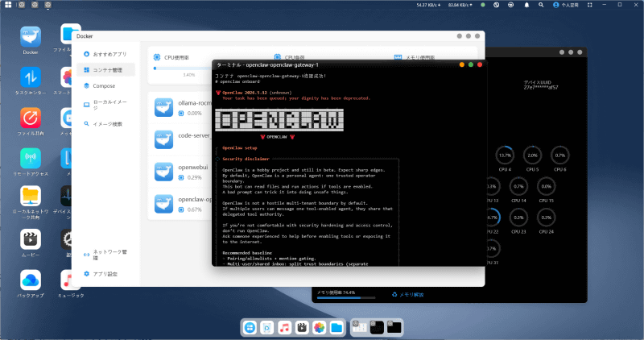
Task: Click the CPU 14 usage gauge
Action: click(518, 187)
